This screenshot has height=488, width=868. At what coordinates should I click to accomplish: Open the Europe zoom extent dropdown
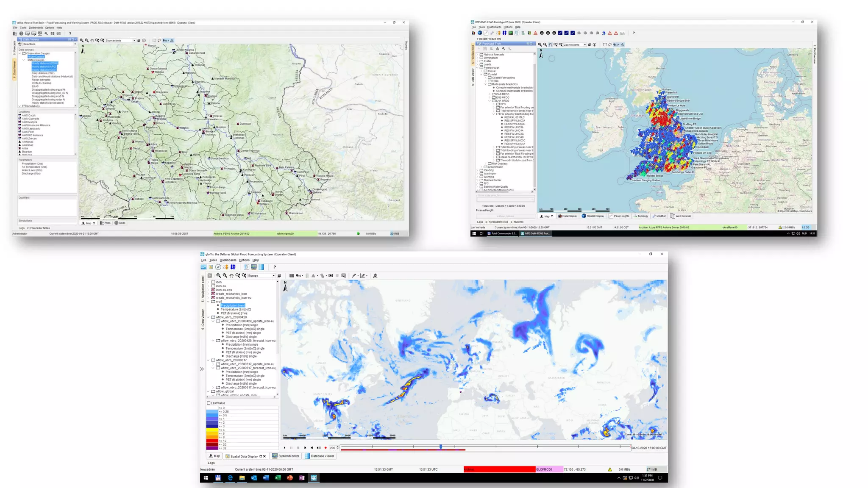[273, 275]
